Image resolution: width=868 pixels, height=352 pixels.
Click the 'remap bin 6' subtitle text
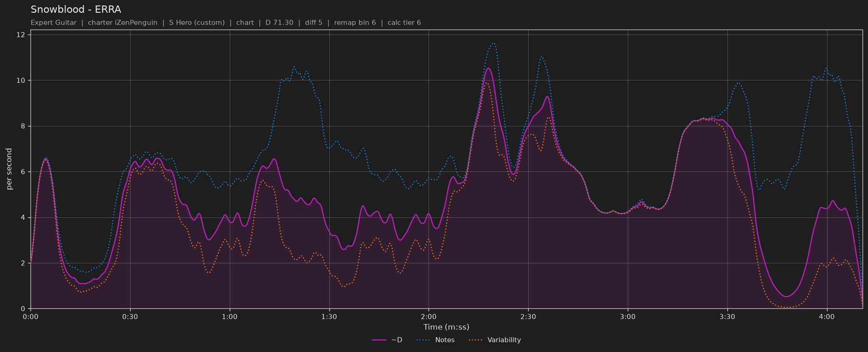coord(355,23)
